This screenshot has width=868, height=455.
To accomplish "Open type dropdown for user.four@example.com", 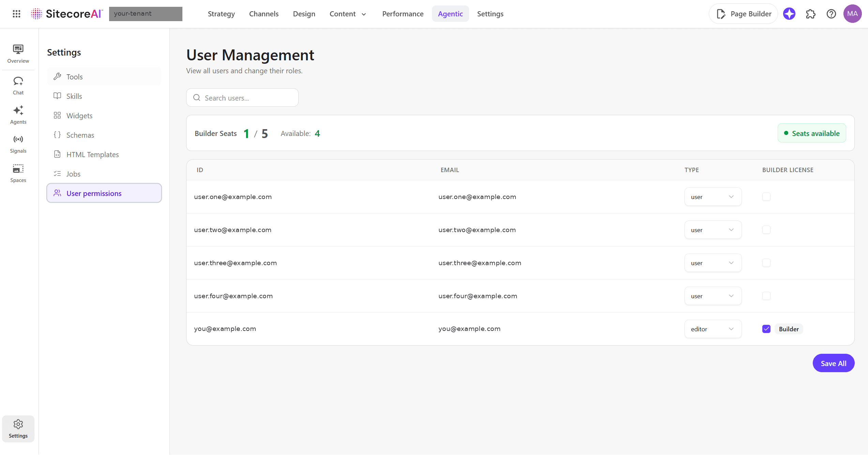I will pyautogui.click(x=713, y=296).
